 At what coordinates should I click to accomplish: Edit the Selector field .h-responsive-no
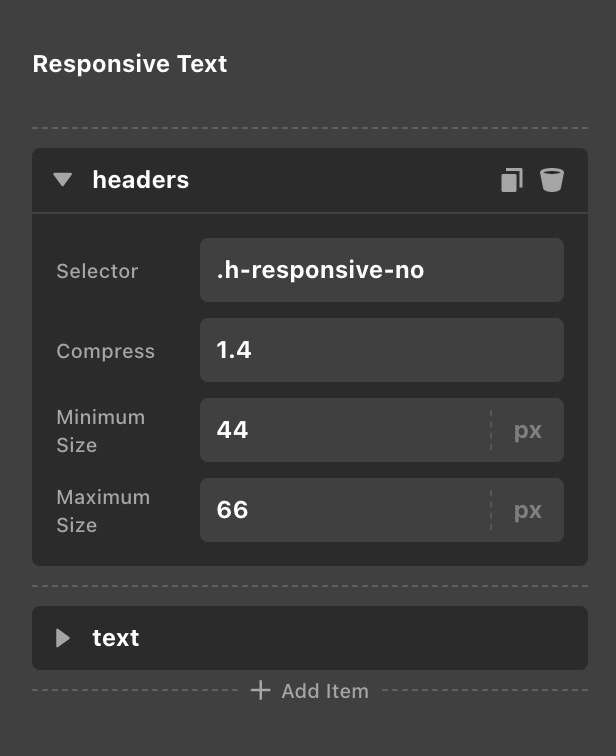click(x=382, y=270)
